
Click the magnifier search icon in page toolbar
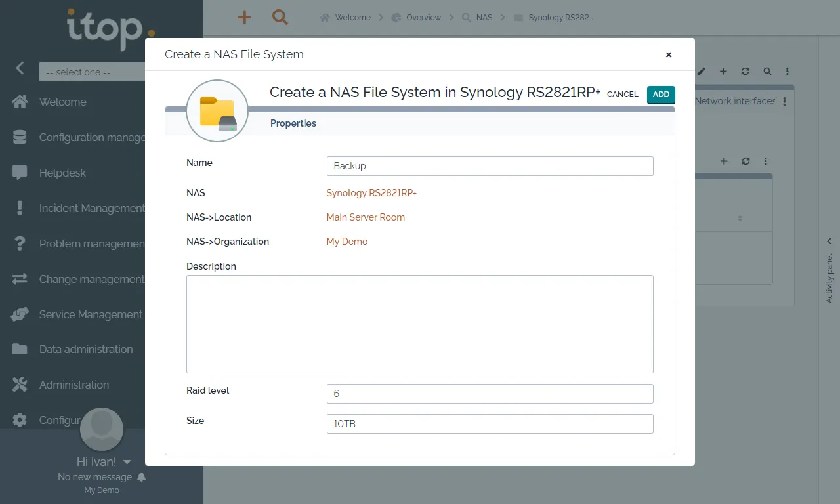[x=766, y=71]
